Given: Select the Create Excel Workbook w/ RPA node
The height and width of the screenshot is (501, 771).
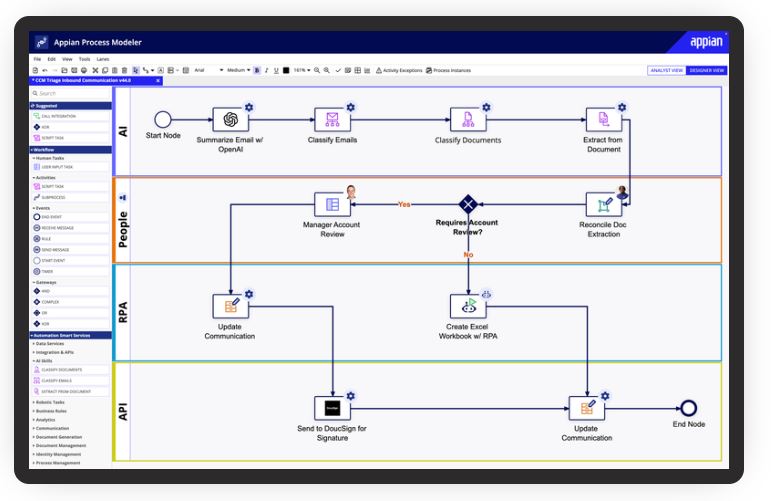Looking at the screenshot, I should point(467,305).
